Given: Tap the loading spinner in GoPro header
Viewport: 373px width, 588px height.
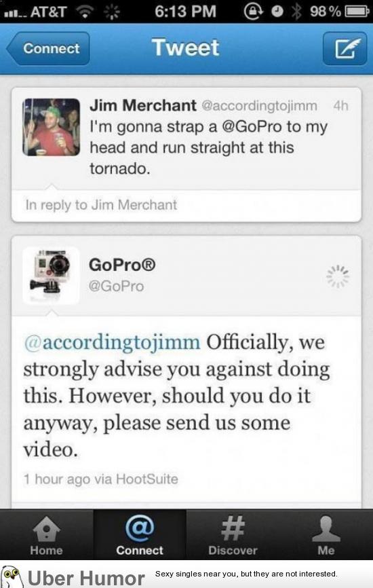Looking at the screenshot, I should (338, 276).
